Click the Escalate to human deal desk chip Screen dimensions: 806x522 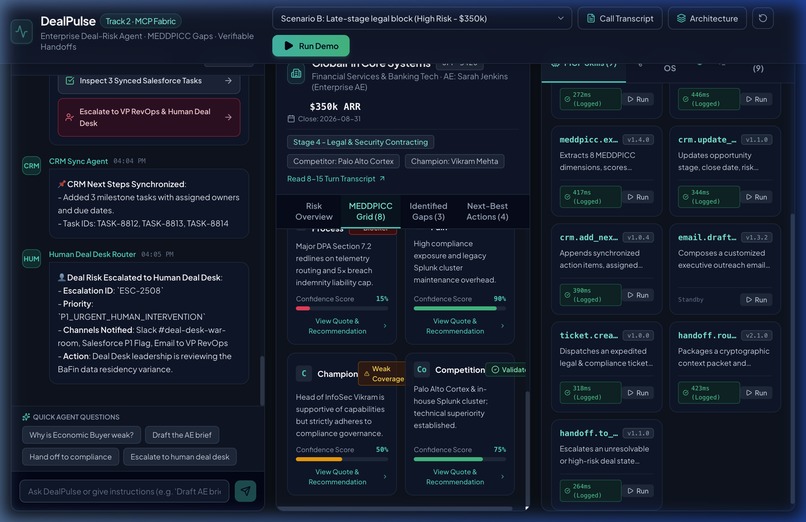[180, 457]
